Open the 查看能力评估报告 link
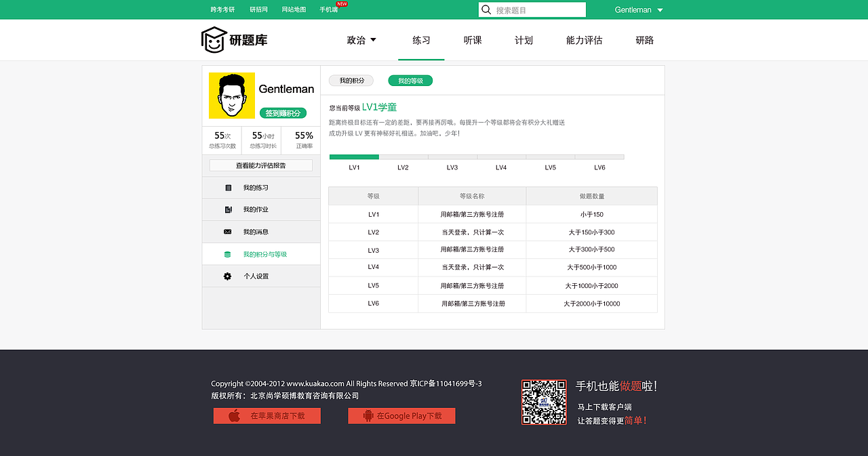This screenshot has width=868, height=456. [260, 165]
